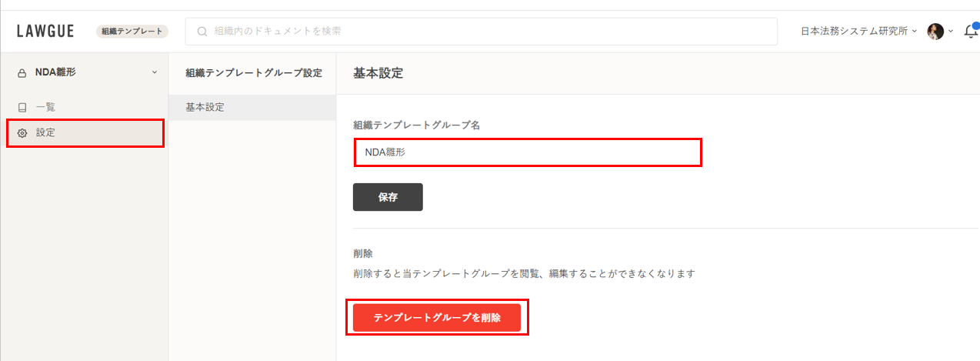Focus the 組織テンプレートグループ名 text field

click(x=528, y=152)
